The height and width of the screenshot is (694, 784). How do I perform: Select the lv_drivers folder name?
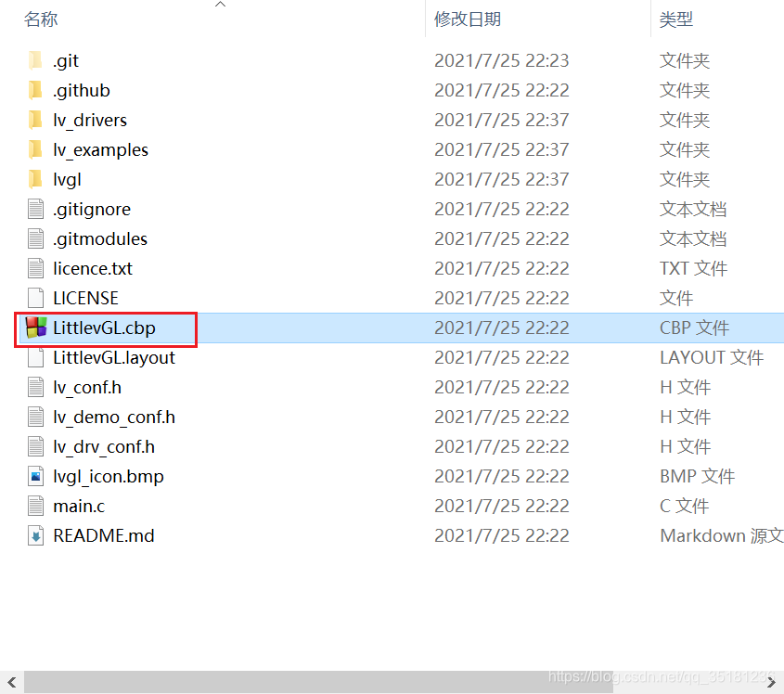pyautogui.click(x=90, y=121)
